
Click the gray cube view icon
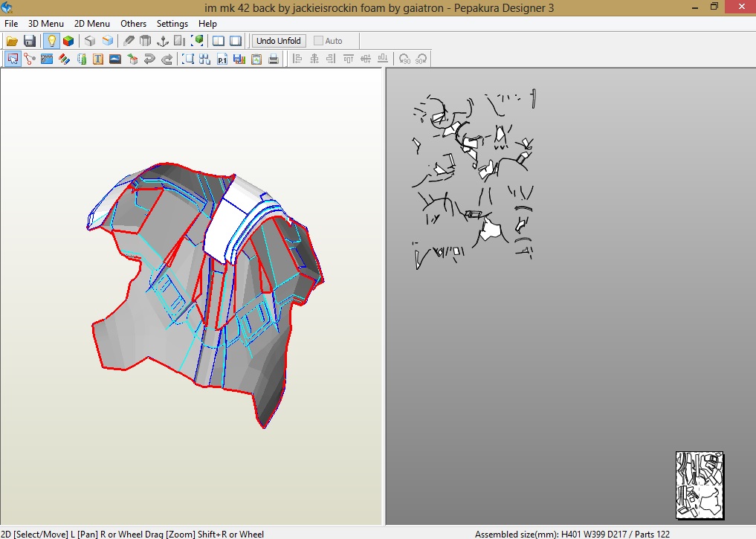[90, 41]
